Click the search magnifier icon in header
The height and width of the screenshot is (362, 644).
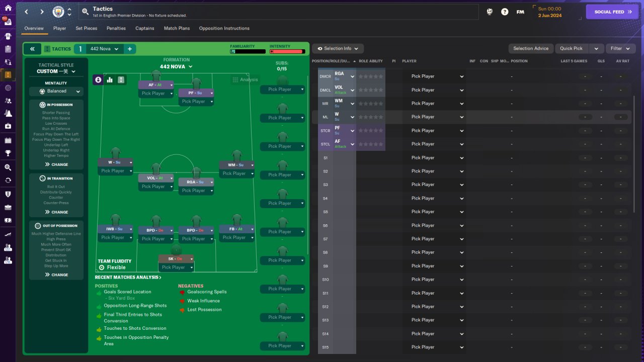point(85,12)
